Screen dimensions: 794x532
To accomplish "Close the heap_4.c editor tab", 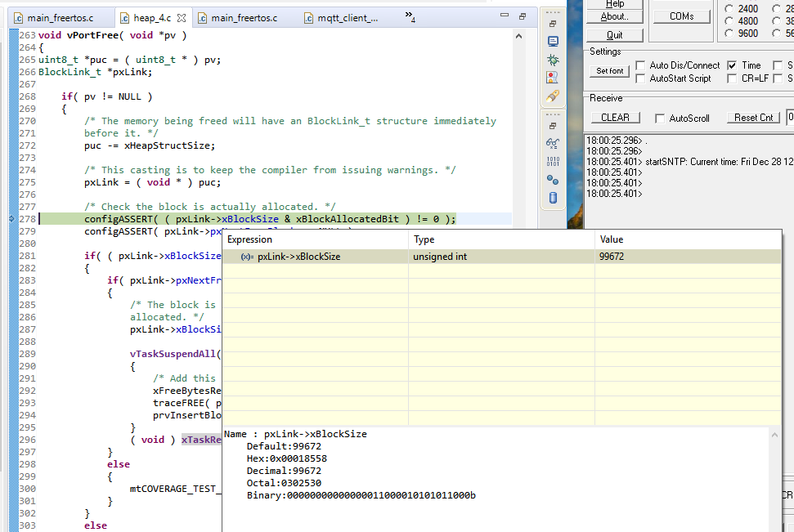I will pyautogui.click(x=182, y=17).
